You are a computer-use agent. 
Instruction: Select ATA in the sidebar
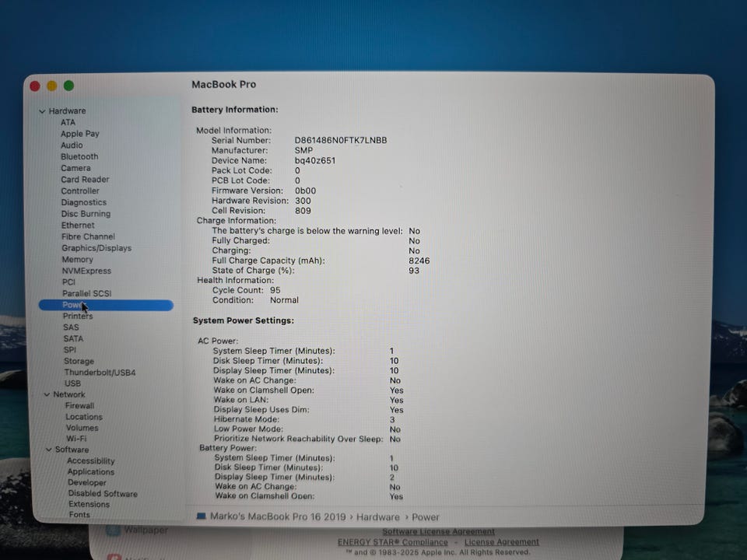[68, 122]
